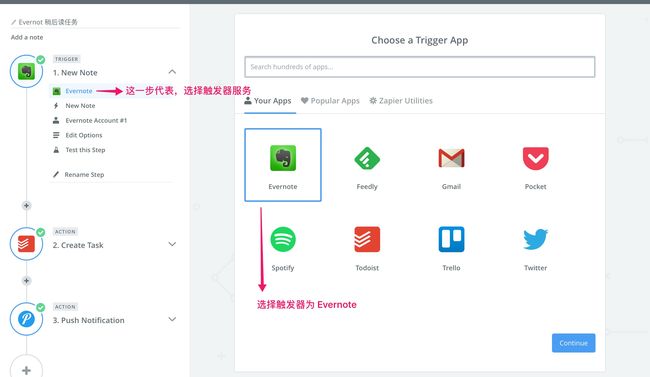650x377 pixels.
Task: Pick the Gmail app icon
Action: [x=451, y=158]
